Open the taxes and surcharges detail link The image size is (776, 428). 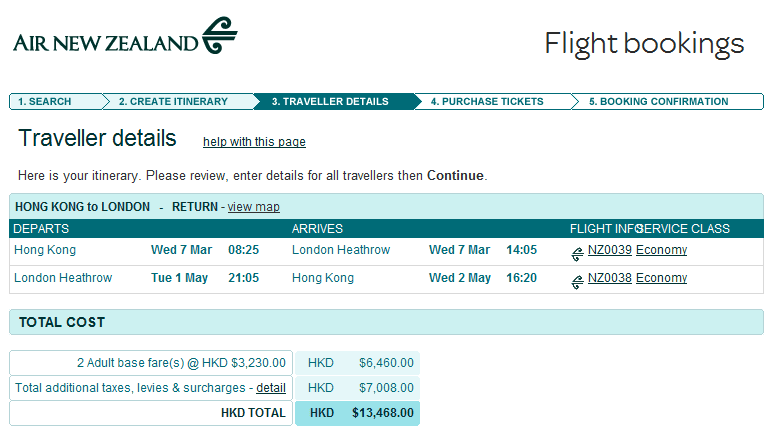(271, 387)
